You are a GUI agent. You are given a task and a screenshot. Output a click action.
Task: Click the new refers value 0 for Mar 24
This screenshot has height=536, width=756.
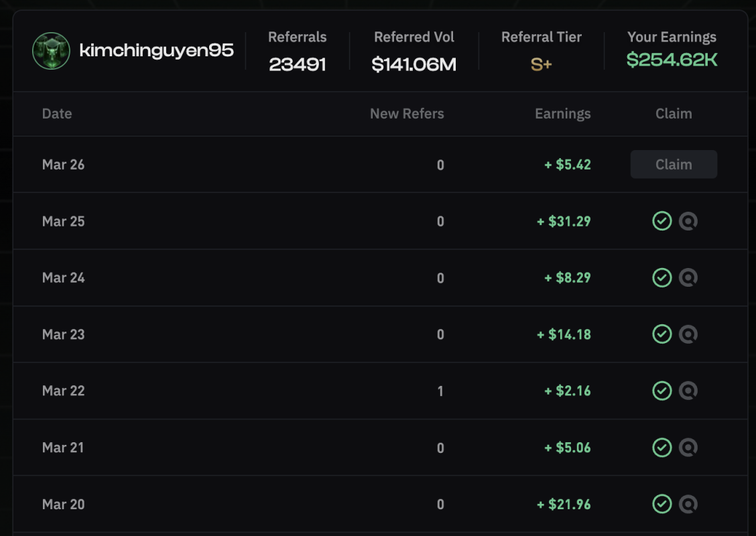tap(440, 278)
